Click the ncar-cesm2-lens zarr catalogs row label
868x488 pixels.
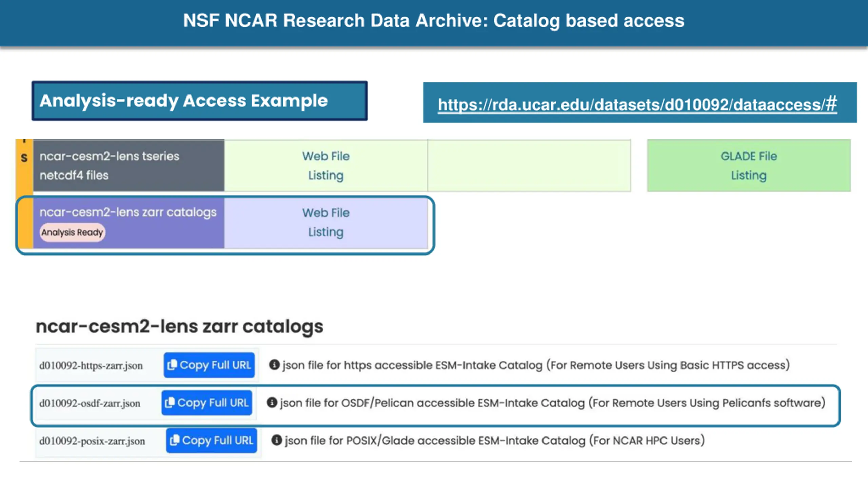click(128, 212)
